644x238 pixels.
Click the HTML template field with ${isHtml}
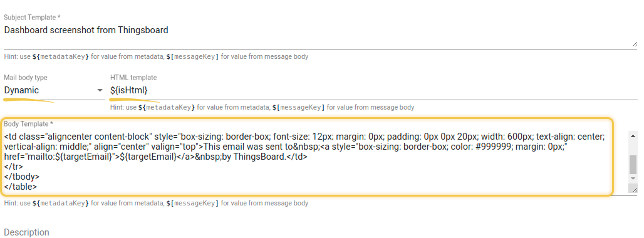coord(373,90)
